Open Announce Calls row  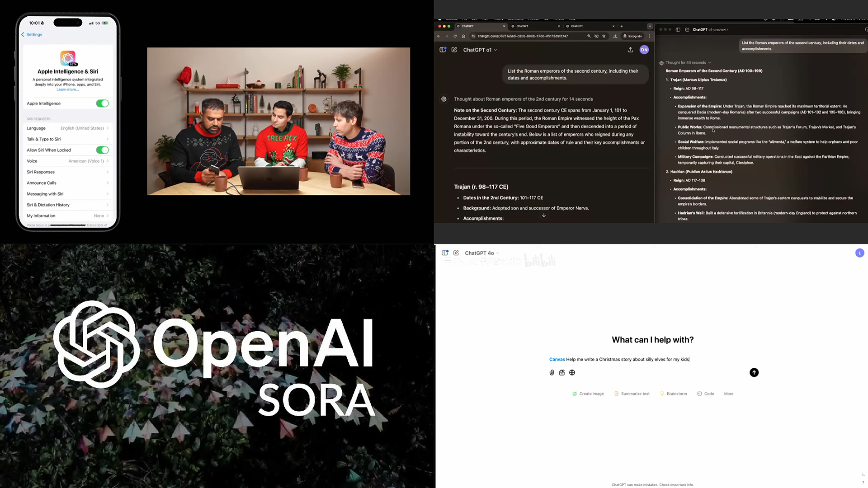pyautogui.click(x=68, y=183)
